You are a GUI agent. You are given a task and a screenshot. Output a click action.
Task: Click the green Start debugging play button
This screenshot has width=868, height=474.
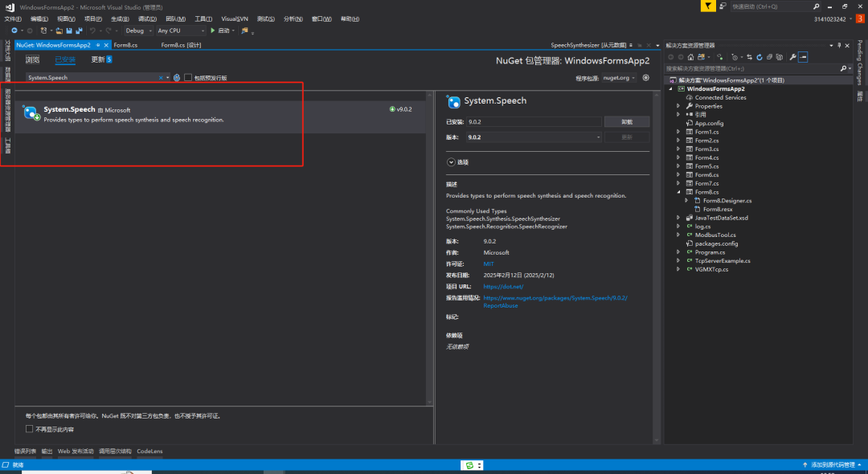(x=213, y=31)
